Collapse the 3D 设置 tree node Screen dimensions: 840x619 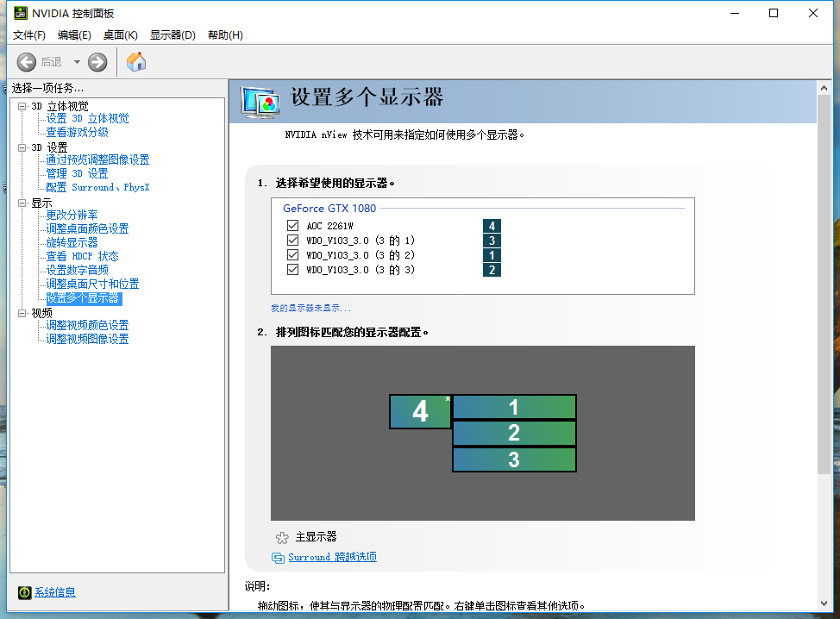click(22, 147)
